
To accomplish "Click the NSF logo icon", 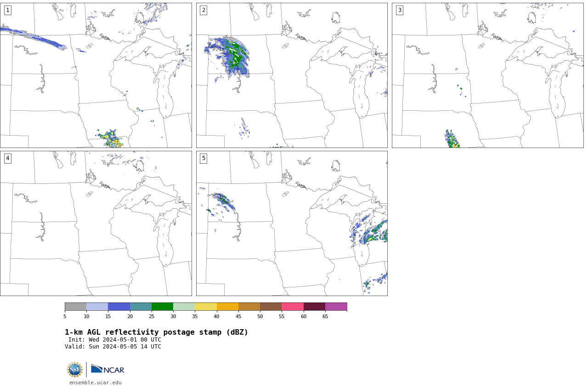I will coord(75,370).
